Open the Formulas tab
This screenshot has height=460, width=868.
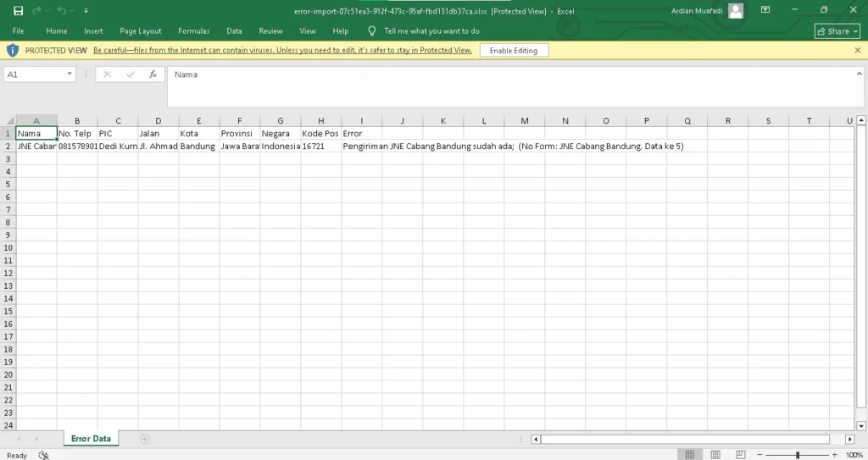tap(194, 31)
